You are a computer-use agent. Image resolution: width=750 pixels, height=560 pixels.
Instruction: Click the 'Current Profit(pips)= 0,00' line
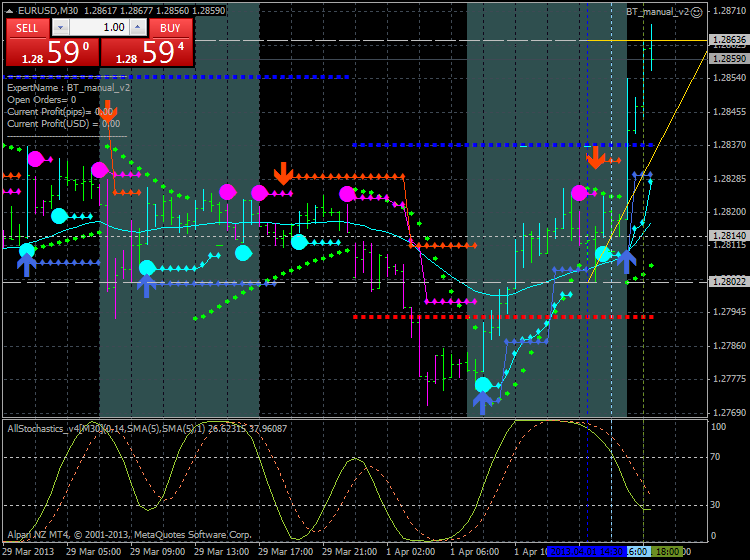(60, 112)
